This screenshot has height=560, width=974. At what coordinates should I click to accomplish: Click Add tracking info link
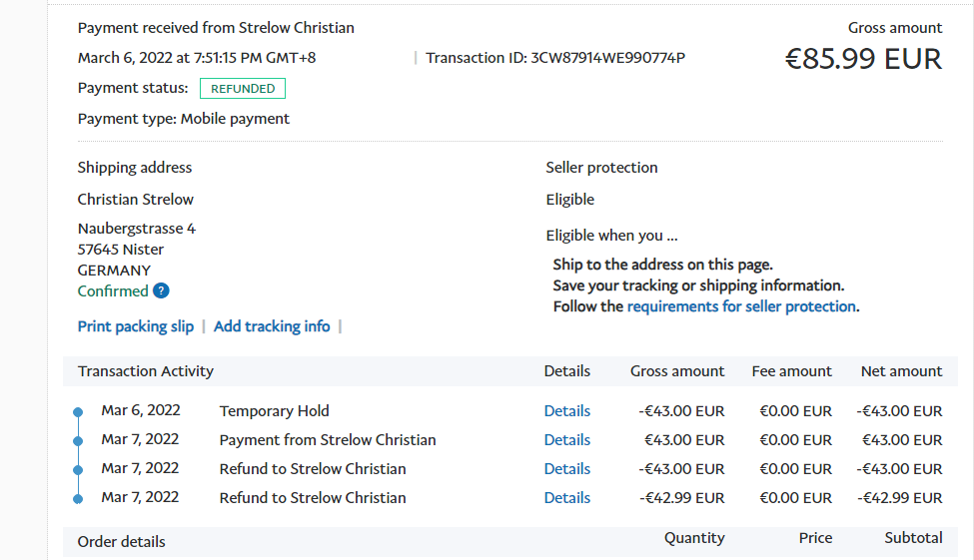pyautogui.click(x=272, y=326)
